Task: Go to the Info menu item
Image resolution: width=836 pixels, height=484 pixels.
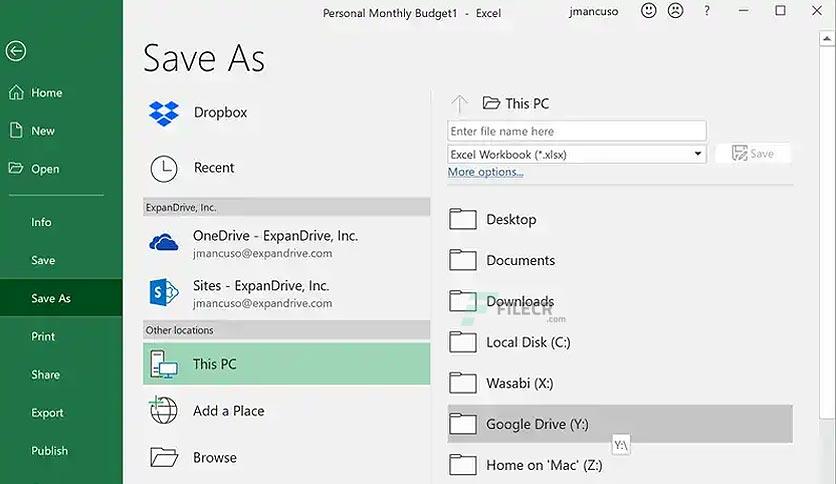Action: click(41, 222)
